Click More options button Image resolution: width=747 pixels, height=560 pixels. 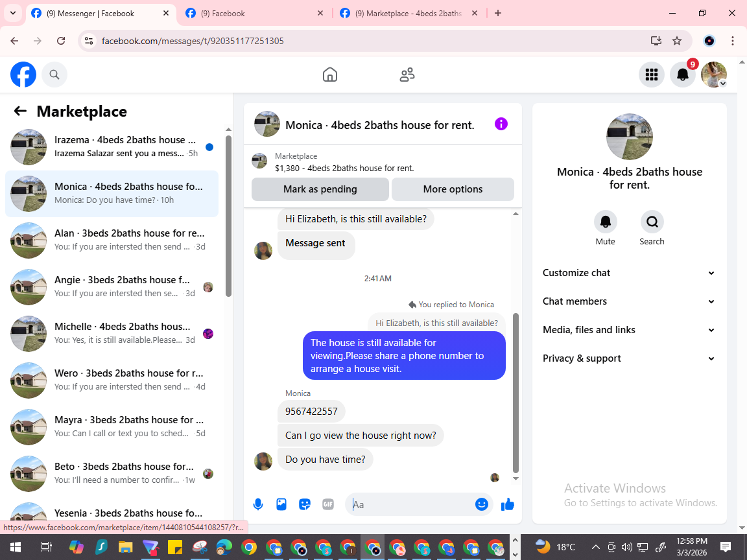(453, 189)
